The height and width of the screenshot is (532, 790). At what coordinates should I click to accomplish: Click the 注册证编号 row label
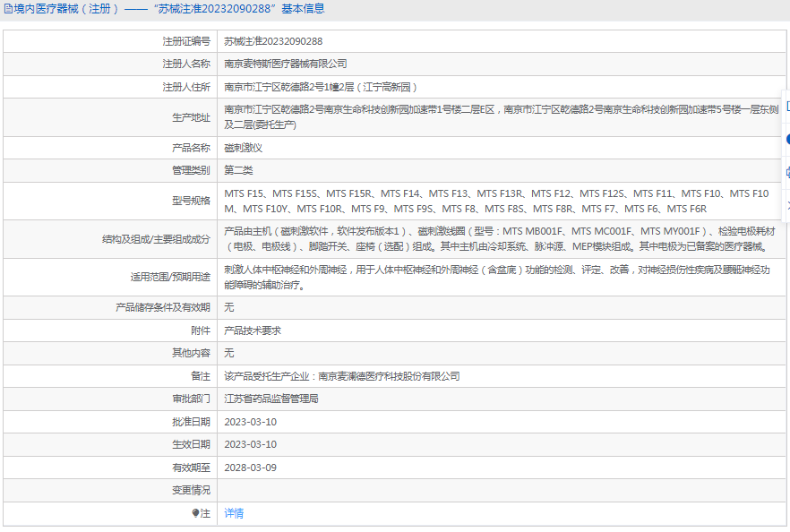186,41
